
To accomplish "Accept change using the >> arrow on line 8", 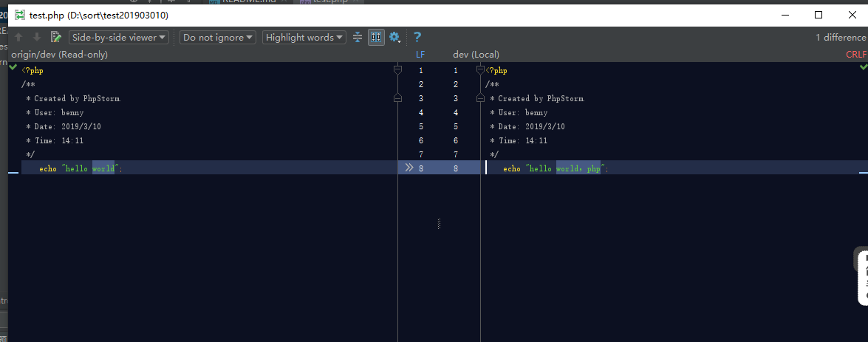I will [x=409, y=168].
